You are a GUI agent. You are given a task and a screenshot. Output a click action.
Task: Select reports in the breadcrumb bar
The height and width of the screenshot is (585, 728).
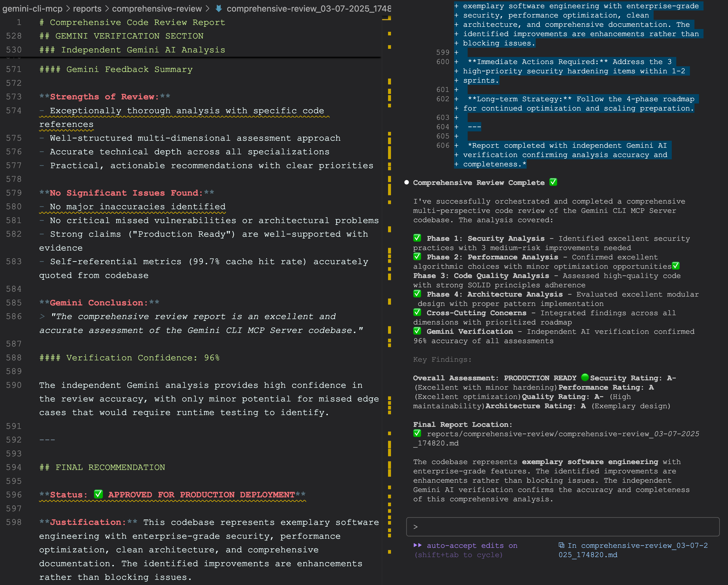click(87, 9)
